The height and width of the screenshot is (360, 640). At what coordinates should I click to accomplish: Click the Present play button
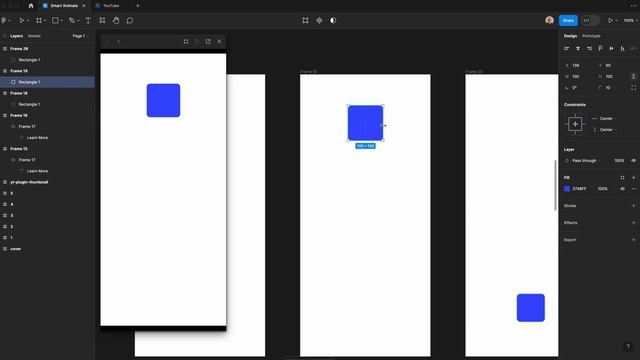click(x=611, y=20)
